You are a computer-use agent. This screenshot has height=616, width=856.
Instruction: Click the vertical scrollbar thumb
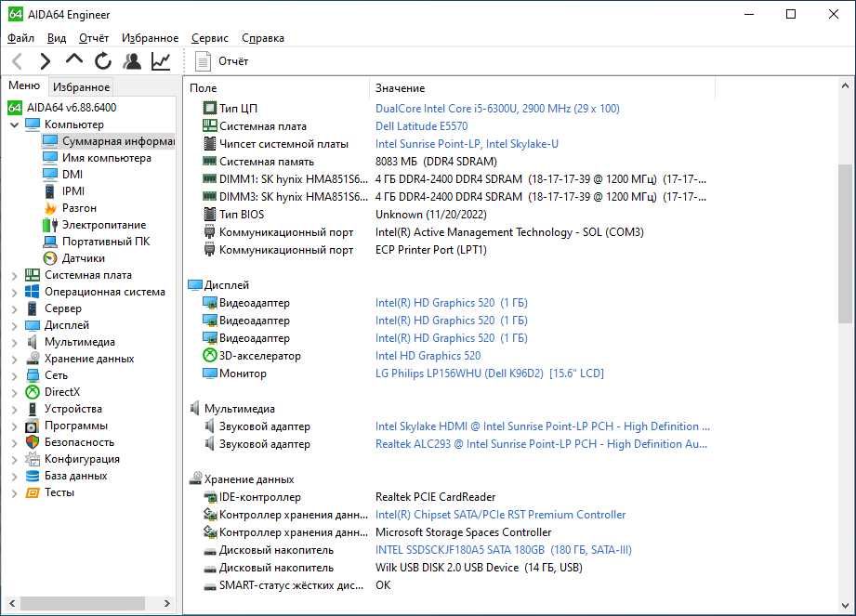tap(845, 242)
